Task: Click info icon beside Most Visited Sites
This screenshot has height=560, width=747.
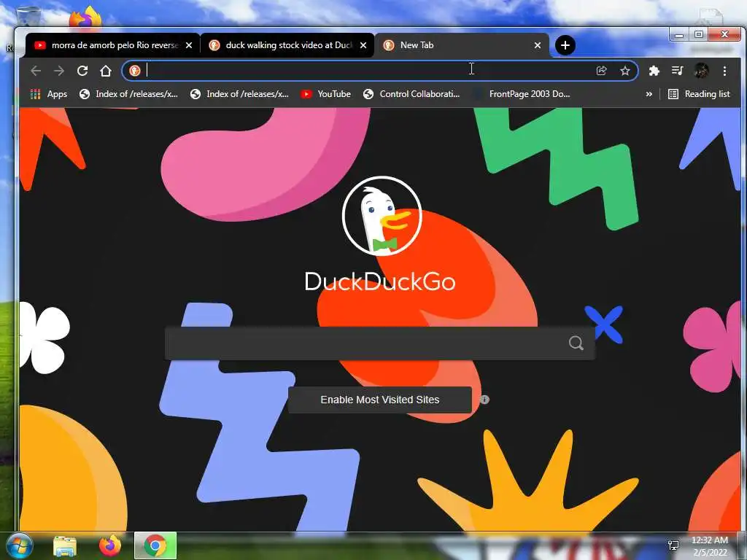Action: (x=484, y=400)
